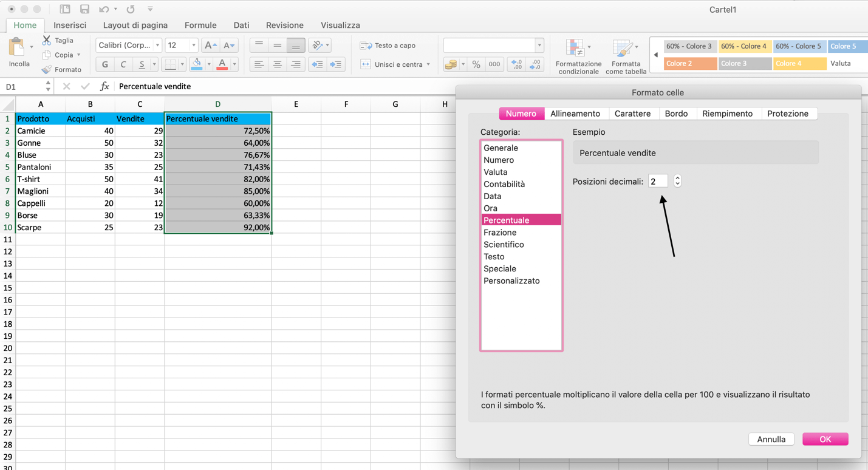
Task: Open the name box dropdown showing D1
Action: pos(48,86)
